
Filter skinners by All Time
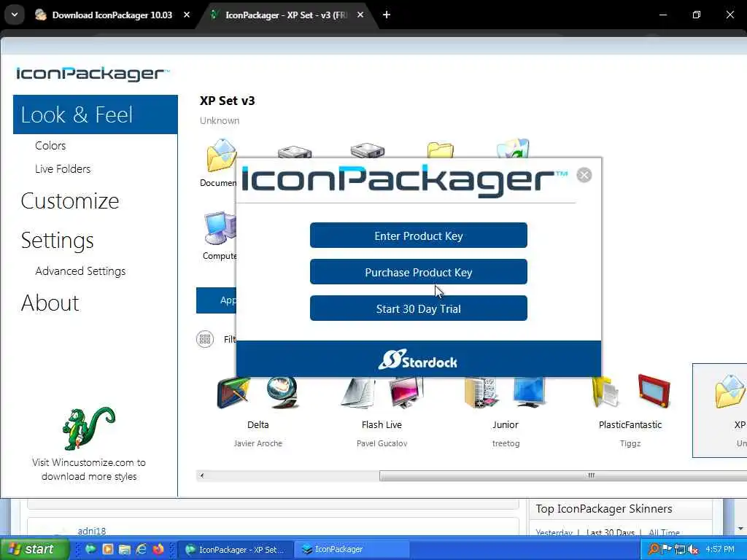click(x=664, y=532)
